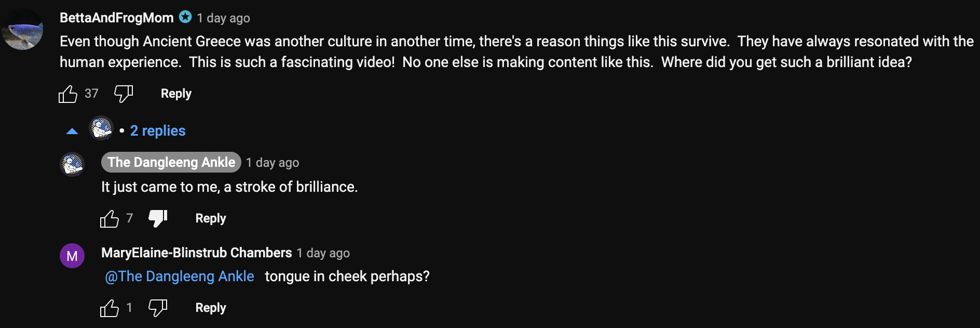Click the '2 replies' link
This screenshot has height=328, width=980.
click(158, 130)
